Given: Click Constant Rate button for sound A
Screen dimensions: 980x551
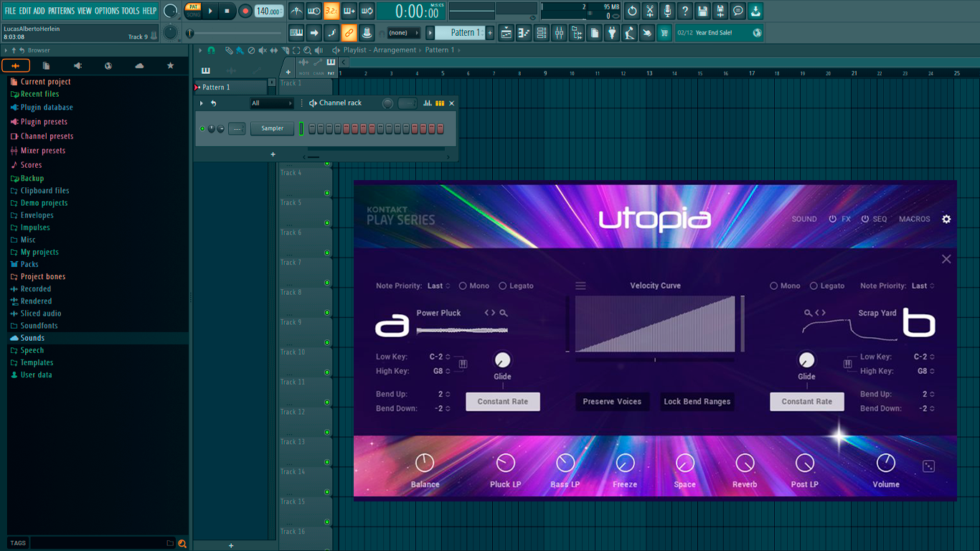Looking at the screenshot, I should coord(503,402).
